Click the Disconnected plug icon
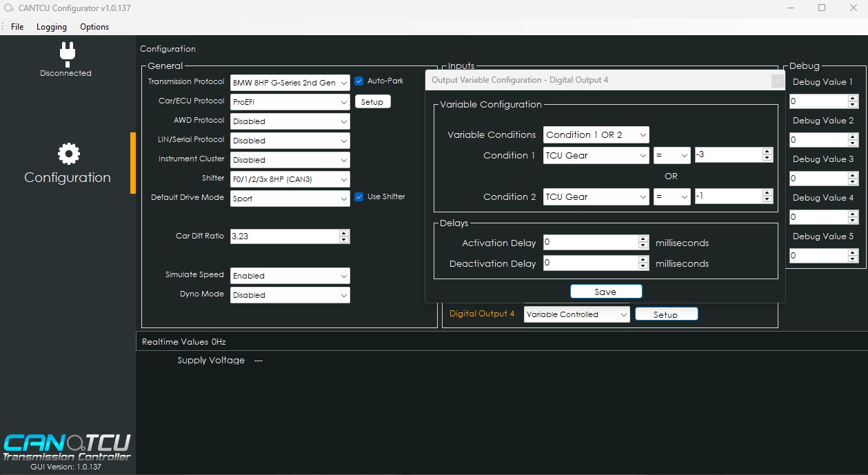Image resolution: width=868 pixels, height=475 pixels. [x=67, y=54]
